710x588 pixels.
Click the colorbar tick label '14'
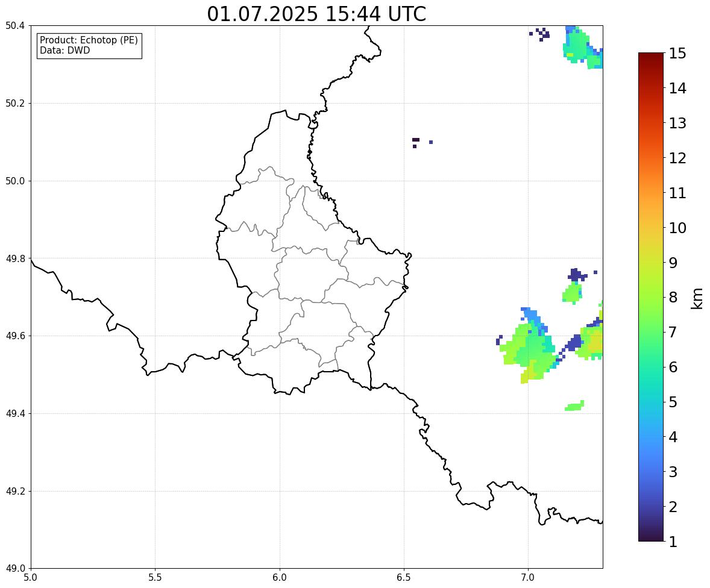(677, 89)
